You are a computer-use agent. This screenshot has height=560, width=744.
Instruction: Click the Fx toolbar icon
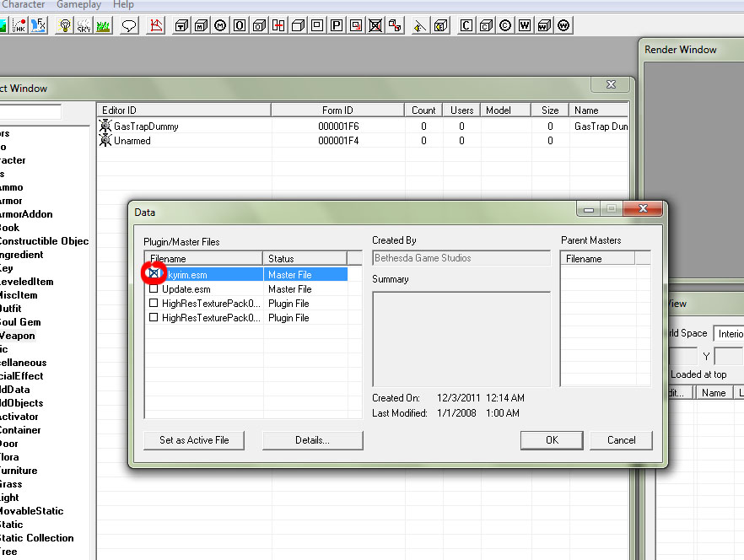(x=38, y=25)
